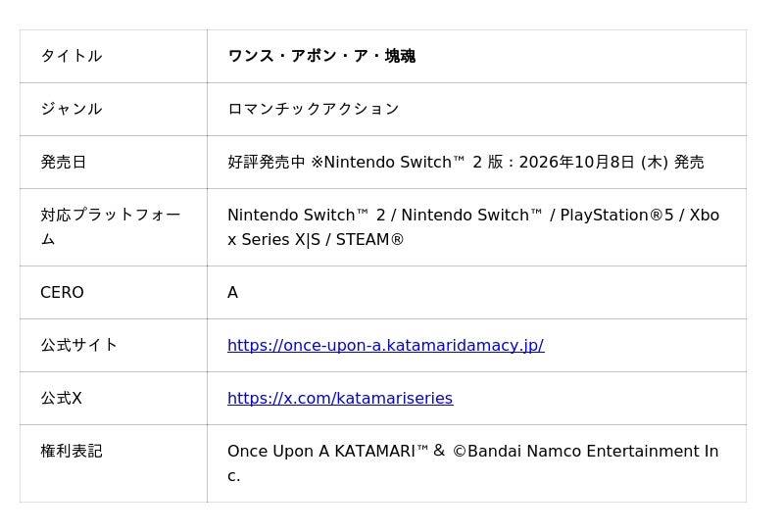Open the official katamaridamacy.jp site link
784x532 pixels.
pyautogui.click(x=385, y=346)
